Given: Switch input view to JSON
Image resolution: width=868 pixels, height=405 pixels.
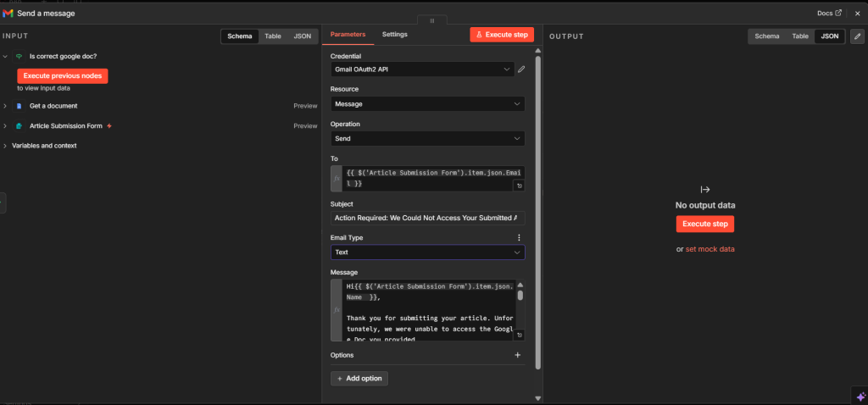Looking at the screenshot, I should click(x=303, y=36).
